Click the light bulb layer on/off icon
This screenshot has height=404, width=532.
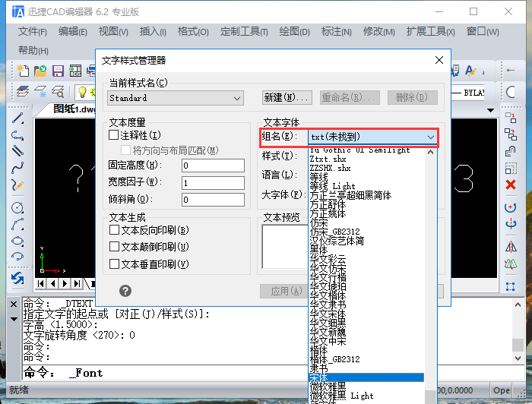pyautogui.click(x=82, y=92)
